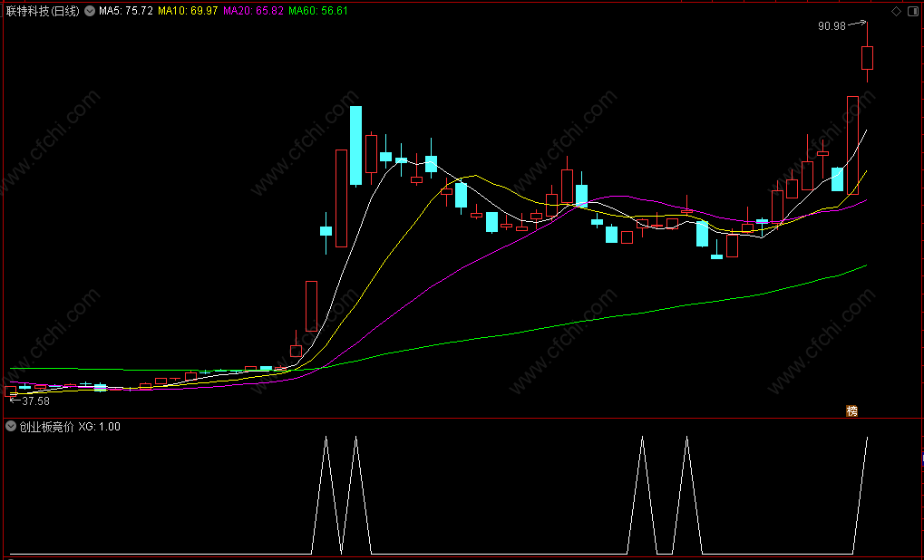
Task: Click the 创业板竞价 indicator name
Action: click(46, 427)
